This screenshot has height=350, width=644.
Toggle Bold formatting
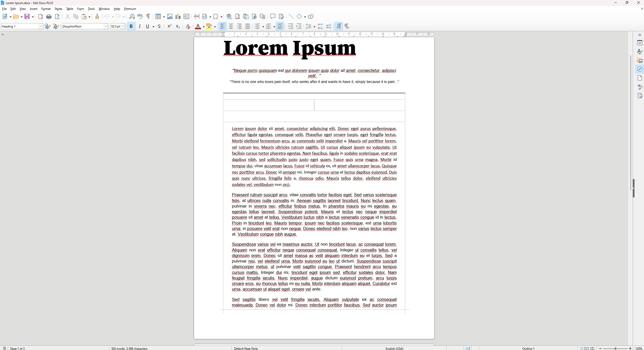(x=131, y=26)
